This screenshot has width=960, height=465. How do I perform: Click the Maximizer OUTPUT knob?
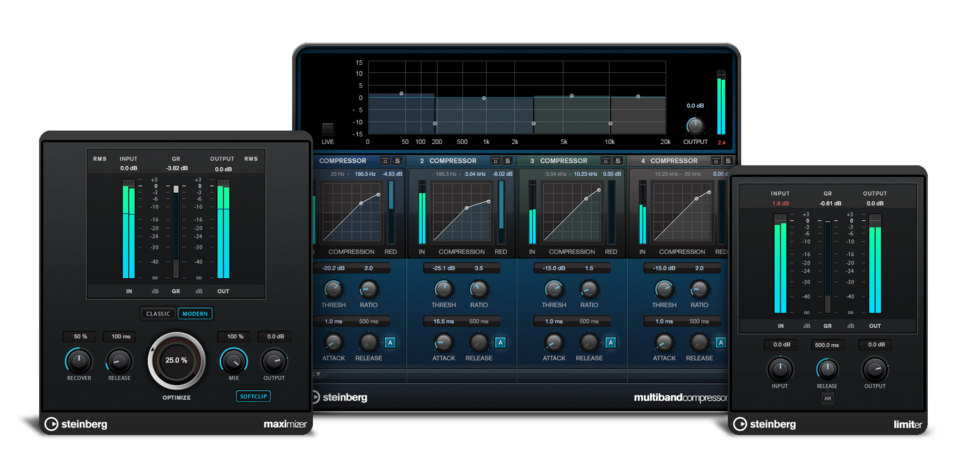[x=274, y=361]
